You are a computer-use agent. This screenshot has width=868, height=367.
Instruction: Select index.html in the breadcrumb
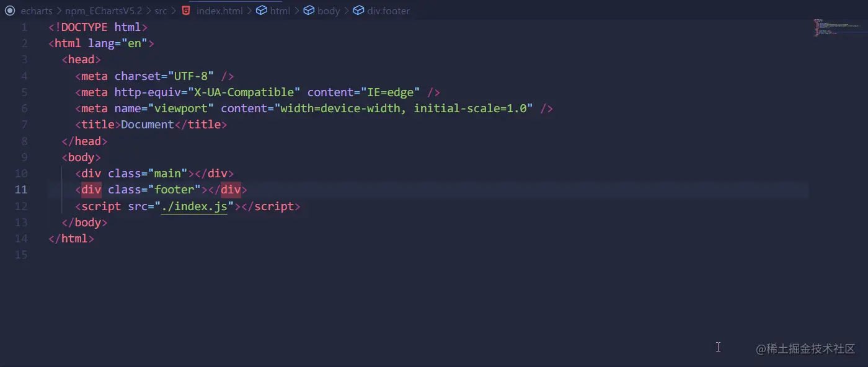(x=219, y=11)
